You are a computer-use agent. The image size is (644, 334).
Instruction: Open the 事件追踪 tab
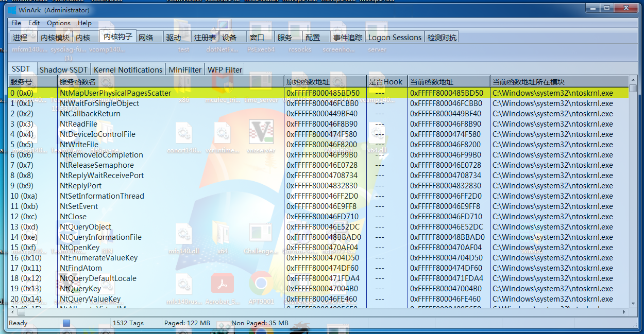pyautogui.click(x=348, y=37)
